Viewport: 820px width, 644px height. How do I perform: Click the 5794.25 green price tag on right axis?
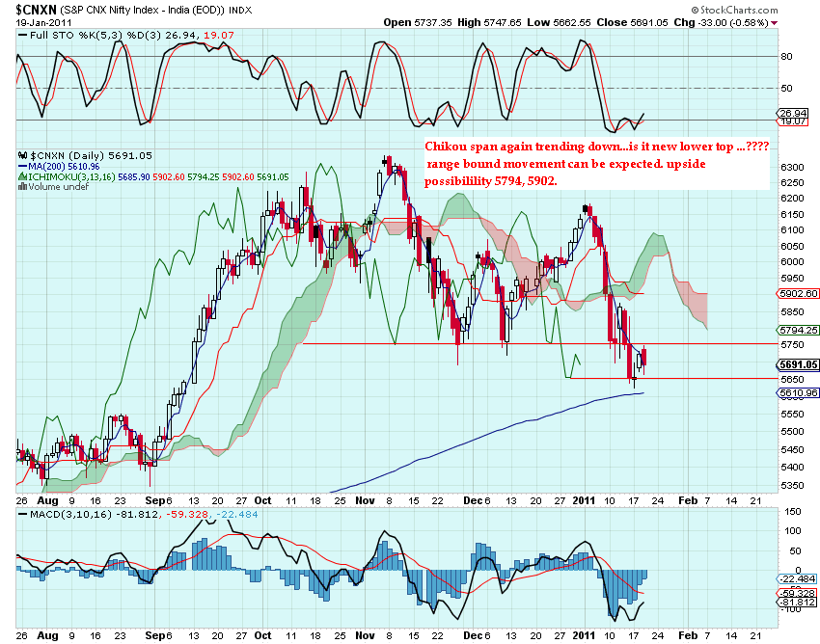pyautogui.click(x=799, y=331)
